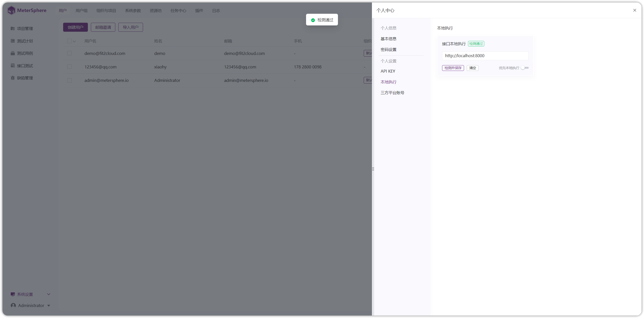Image resolution: width=644 pixels, height=318 pixels.
Task: Click the green 检测通过 status tag
Action: [x=476, y=44]
